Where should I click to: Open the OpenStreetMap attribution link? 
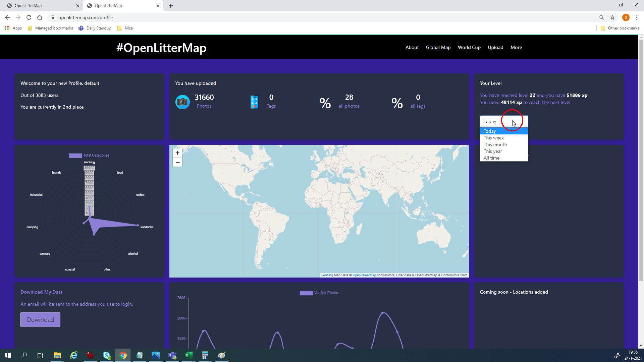tap(364, 275)
